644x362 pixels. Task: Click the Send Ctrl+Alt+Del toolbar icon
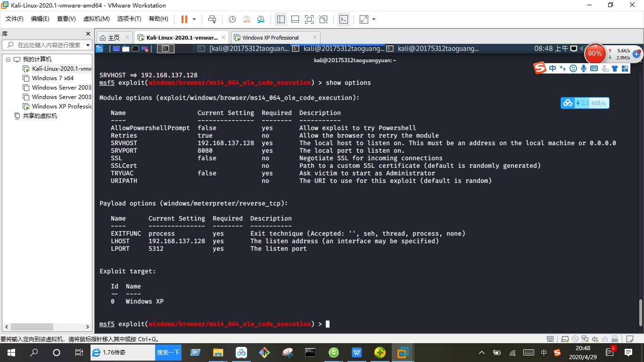tap(212, 19)
